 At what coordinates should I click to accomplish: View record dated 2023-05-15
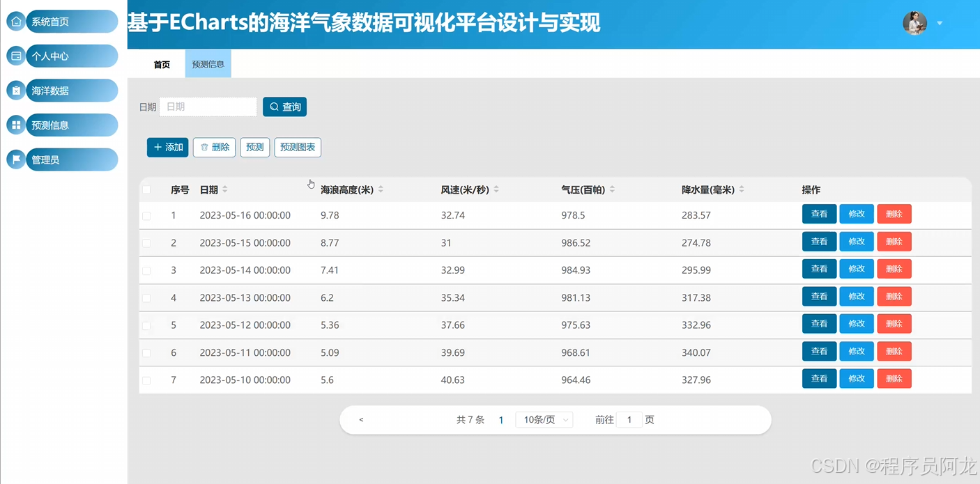point(819,242)
